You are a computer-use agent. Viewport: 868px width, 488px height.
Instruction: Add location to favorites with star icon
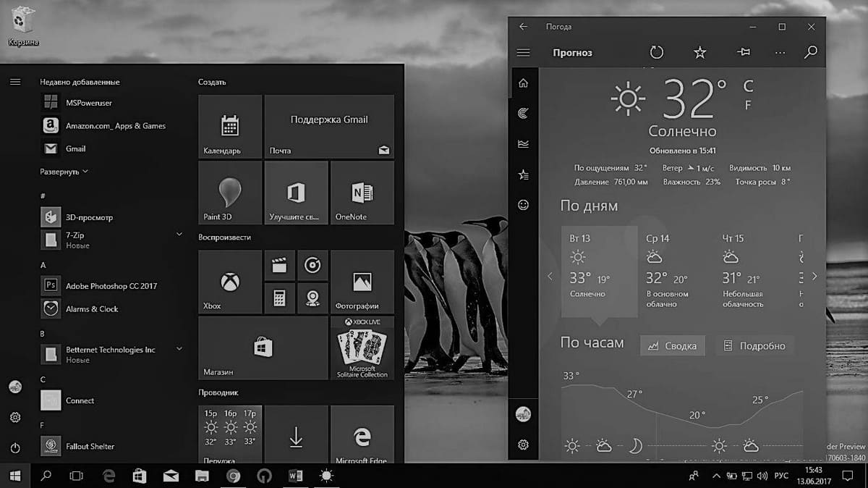coord(699,52)
